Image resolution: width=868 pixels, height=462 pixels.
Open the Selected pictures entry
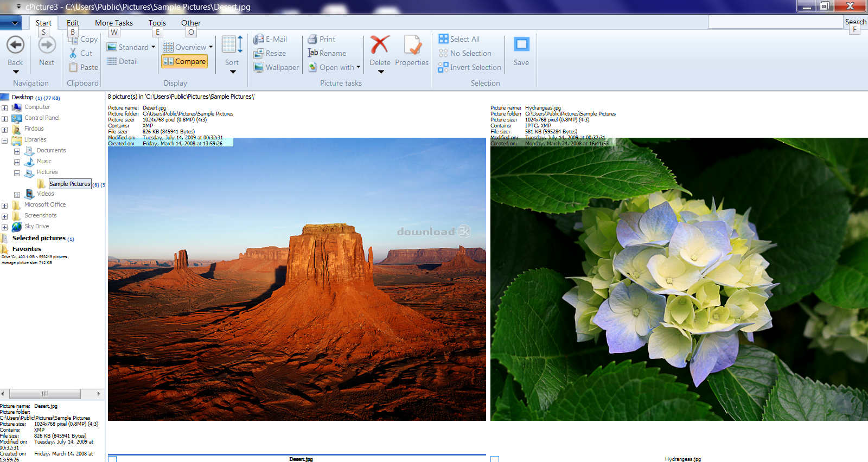pos(39,238)
